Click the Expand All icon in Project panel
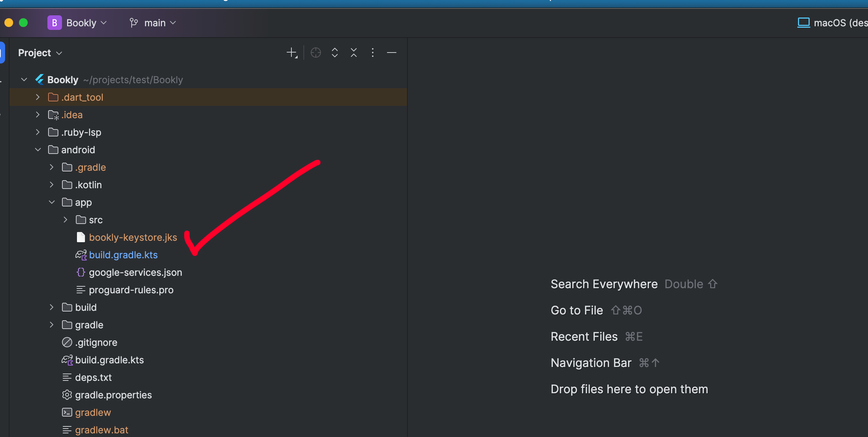868x437 pixels. pyautogui.click(x=335, y=53)
